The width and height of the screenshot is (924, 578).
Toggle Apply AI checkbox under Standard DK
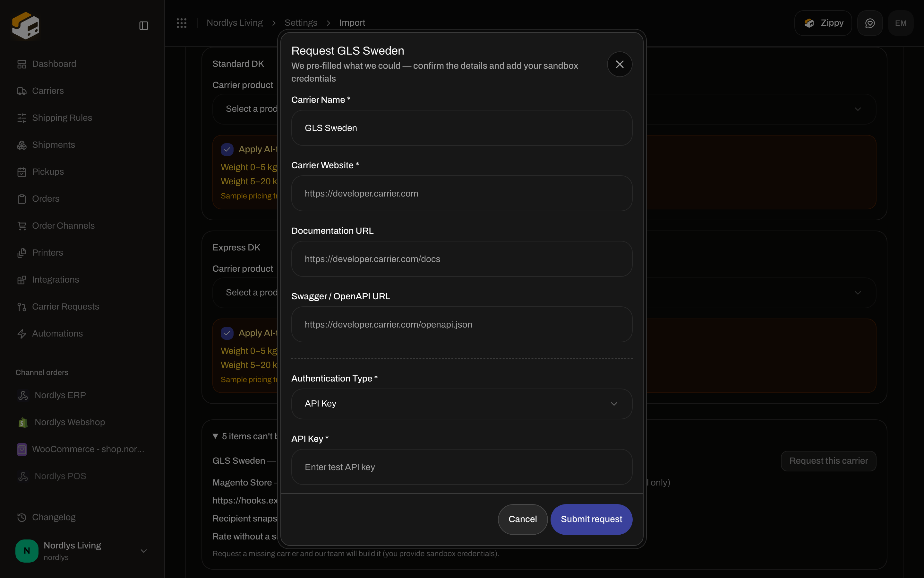coord(227,149)
